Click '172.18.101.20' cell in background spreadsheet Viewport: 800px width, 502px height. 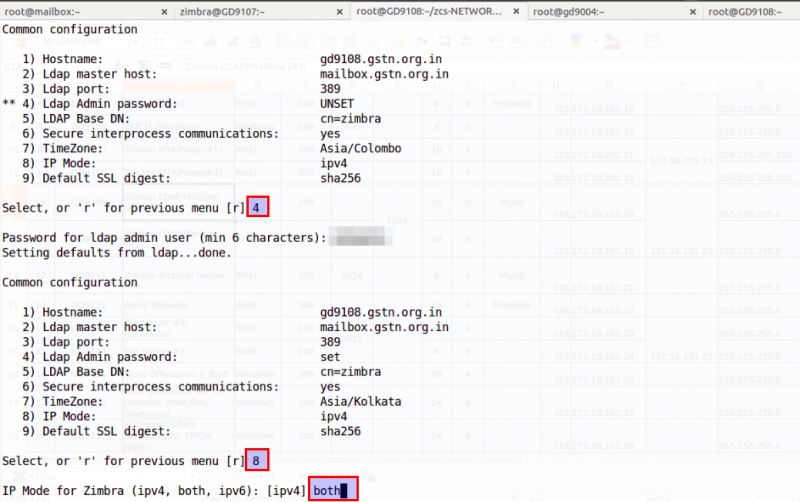(x=681, y=251)
